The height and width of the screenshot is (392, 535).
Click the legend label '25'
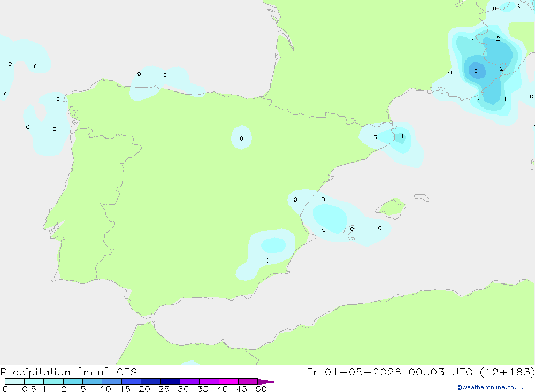[164, 389]
